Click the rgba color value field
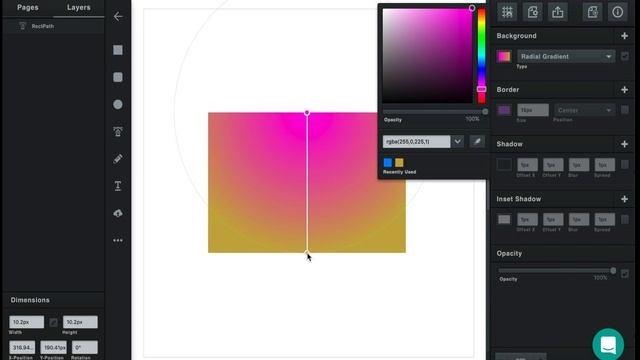This screenshot has height=360, width=640. 416,142
